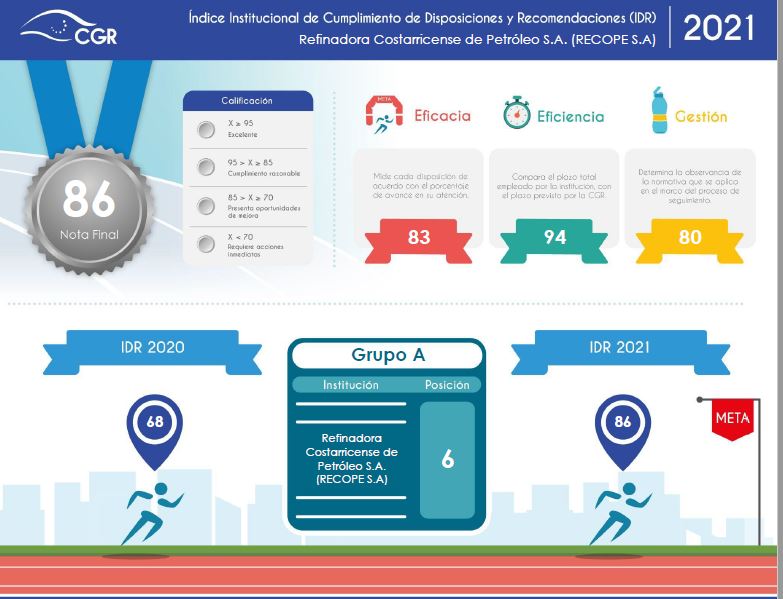Click the green ribbon with score 94
Screen dimensions: 783x599
[x=554, y=238]
